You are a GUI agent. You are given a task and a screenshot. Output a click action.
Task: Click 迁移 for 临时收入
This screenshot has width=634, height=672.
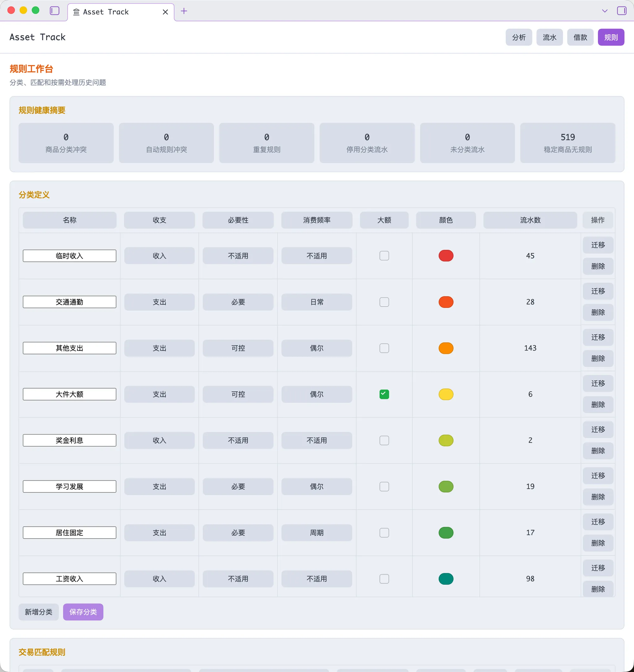click(x=598, y=245)
